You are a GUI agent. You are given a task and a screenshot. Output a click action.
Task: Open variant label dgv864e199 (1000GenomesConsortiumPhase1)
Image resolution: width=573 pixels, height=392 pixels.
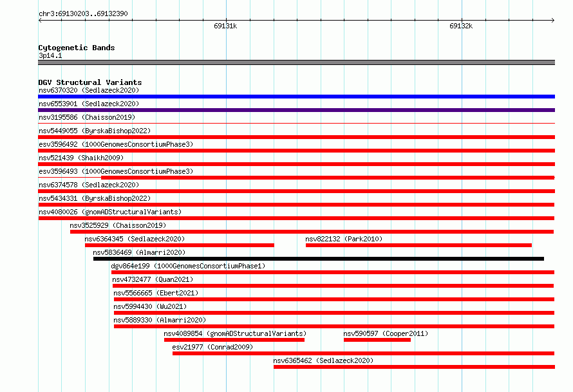coord(188,266)
